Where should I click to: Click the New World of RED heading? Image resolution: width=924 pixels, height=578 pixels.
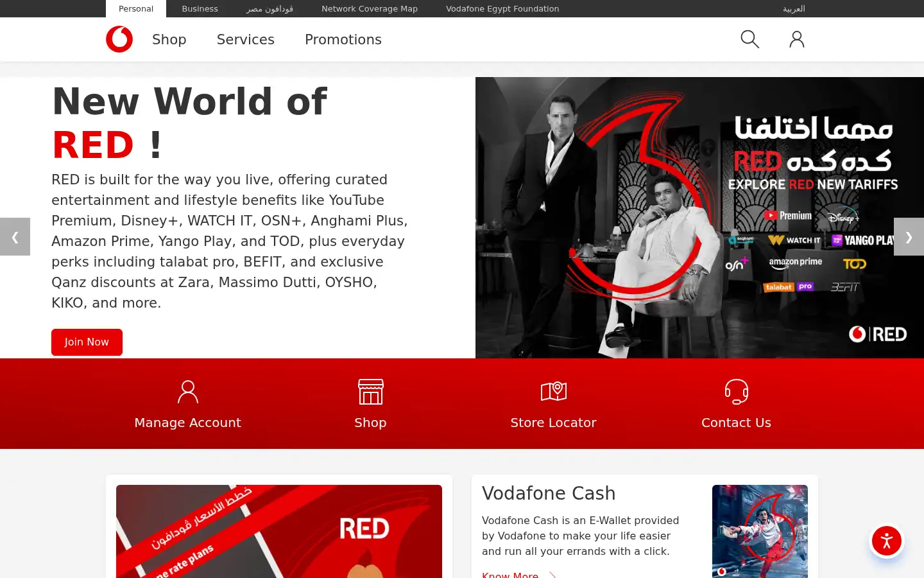189,123
